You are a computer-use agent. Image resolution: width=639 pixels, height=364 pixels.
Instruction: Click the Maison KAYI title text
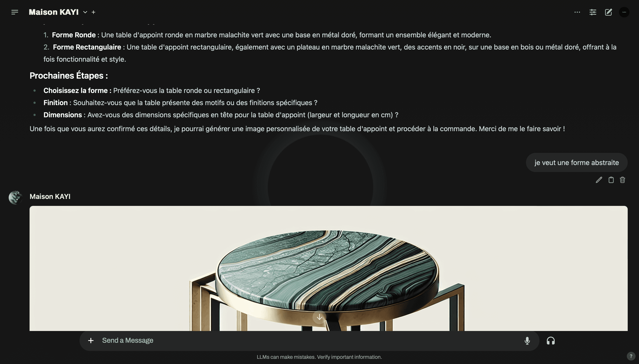coord(53,12)
